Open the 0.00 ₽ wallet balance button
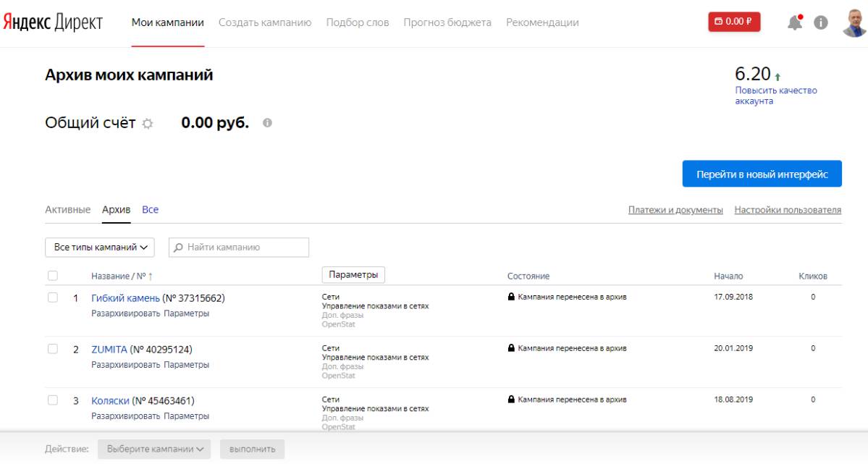Image resolution: width=868 pixels, height=464 pixels. [734, 22]
